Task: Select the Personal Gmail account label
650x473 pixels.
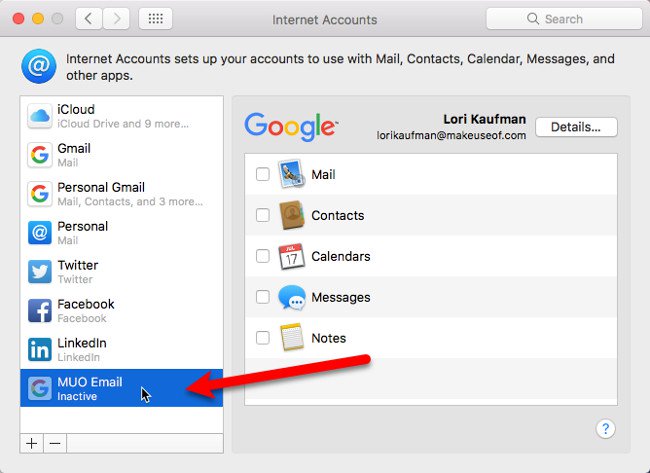Action: [101, 187]
